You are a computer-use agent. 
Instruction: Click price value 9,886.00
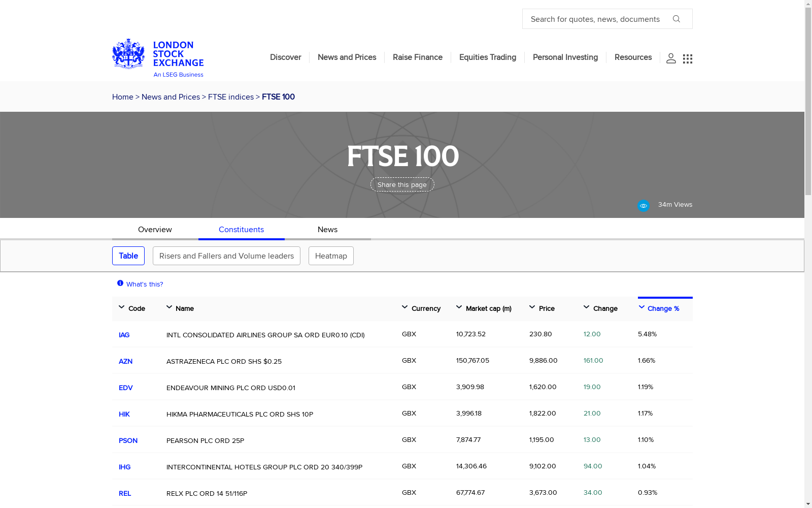click(543, 360)
